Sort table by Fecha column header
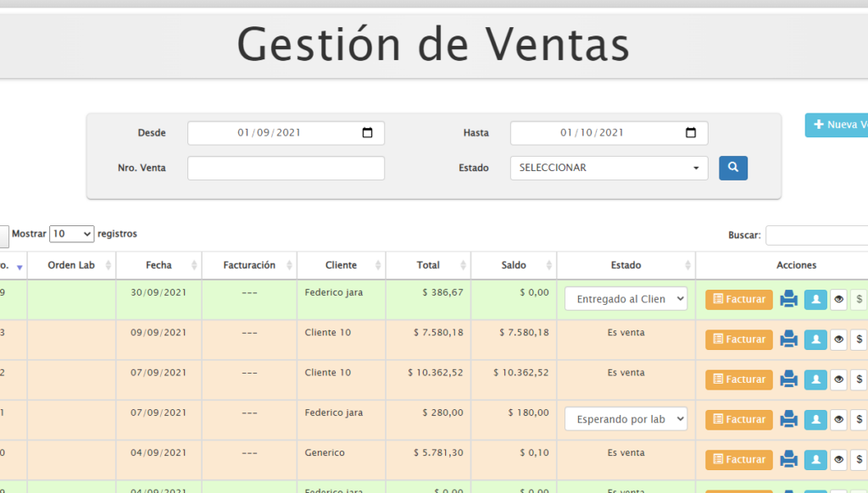 click(159, 265)
